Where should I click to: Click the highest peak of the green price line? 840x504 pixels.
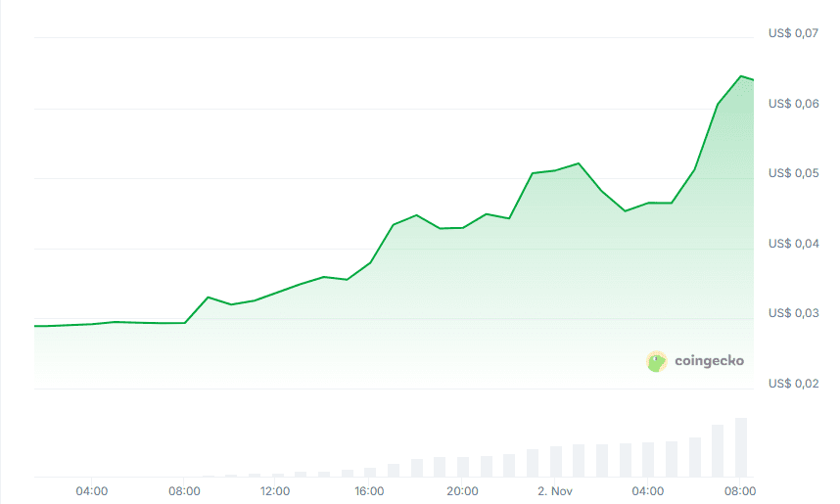pos(741,76)
